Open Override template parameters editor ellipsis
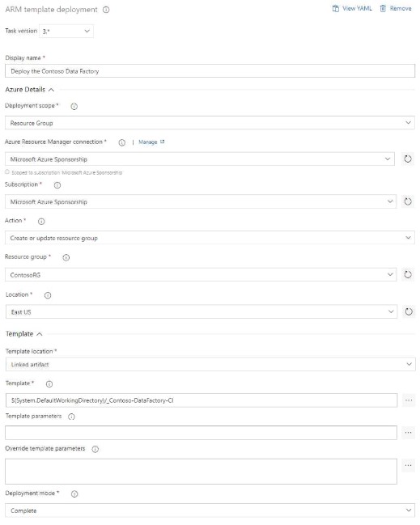The height and width of the screenshot is (525, 420). 408,465
